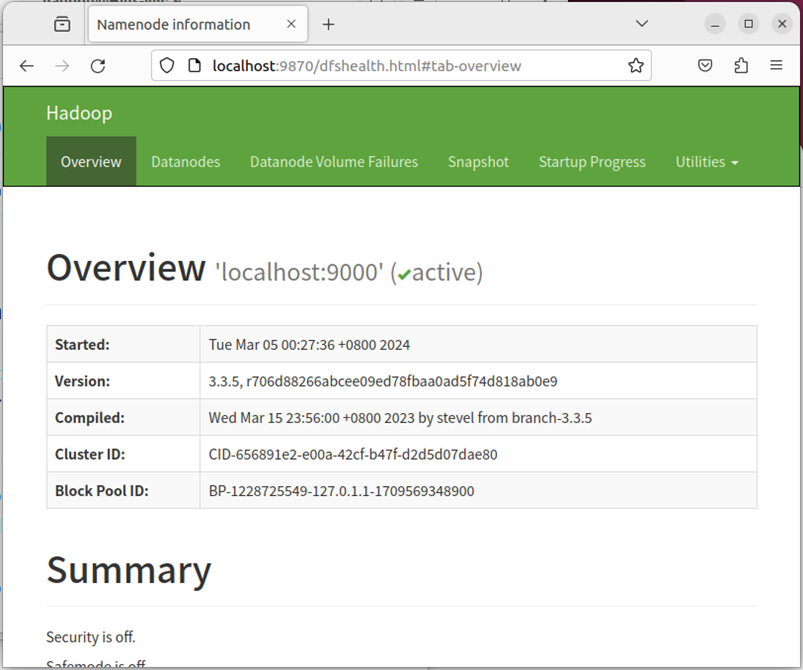The width and height of the screenshot is (803, 670).
Task: Reload the current page
Action: pyautogui.click(x=98, y=66)
